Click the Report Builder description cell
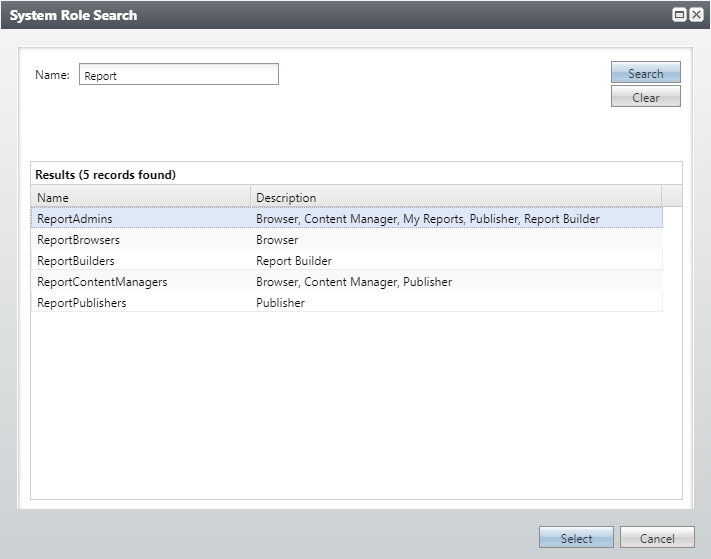Viewport: 711px width, 559px height. (x=294, y=261)
